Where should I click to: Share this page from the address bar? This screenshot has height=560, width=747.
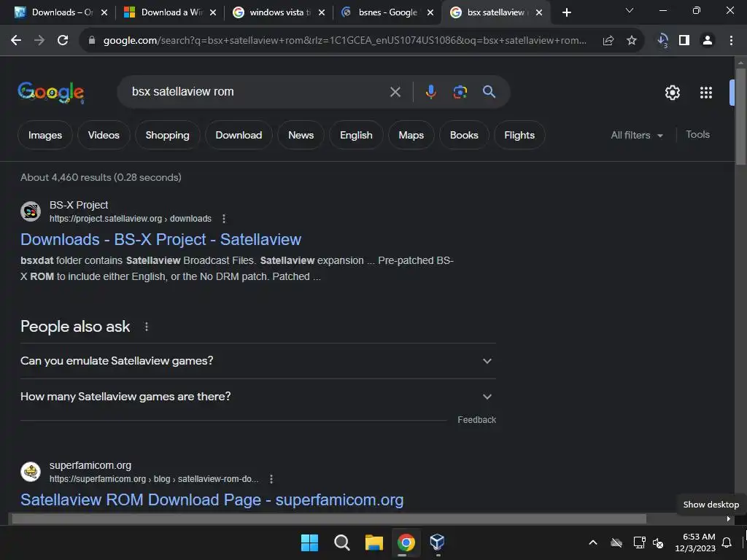click(x=608, y=41)
